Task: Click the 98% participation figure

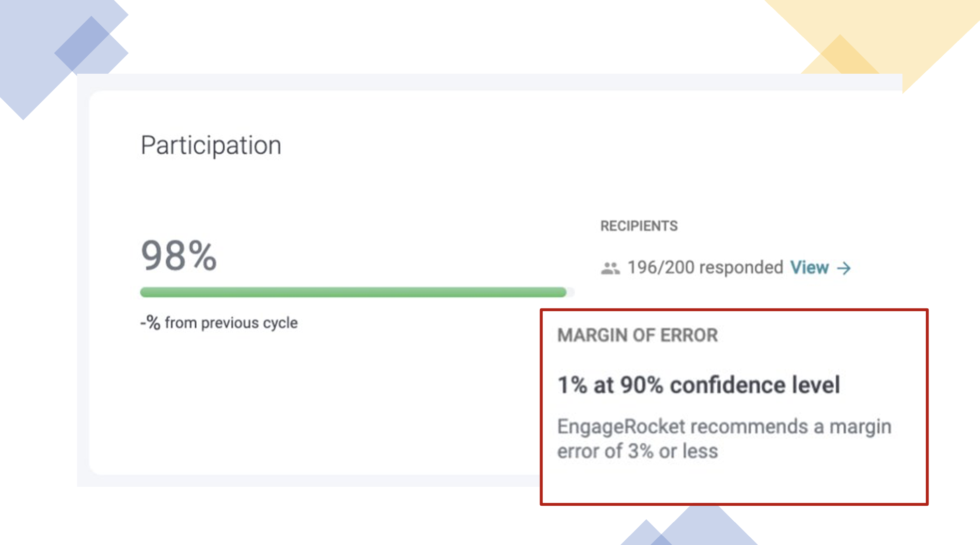Action: click(178, 255)
